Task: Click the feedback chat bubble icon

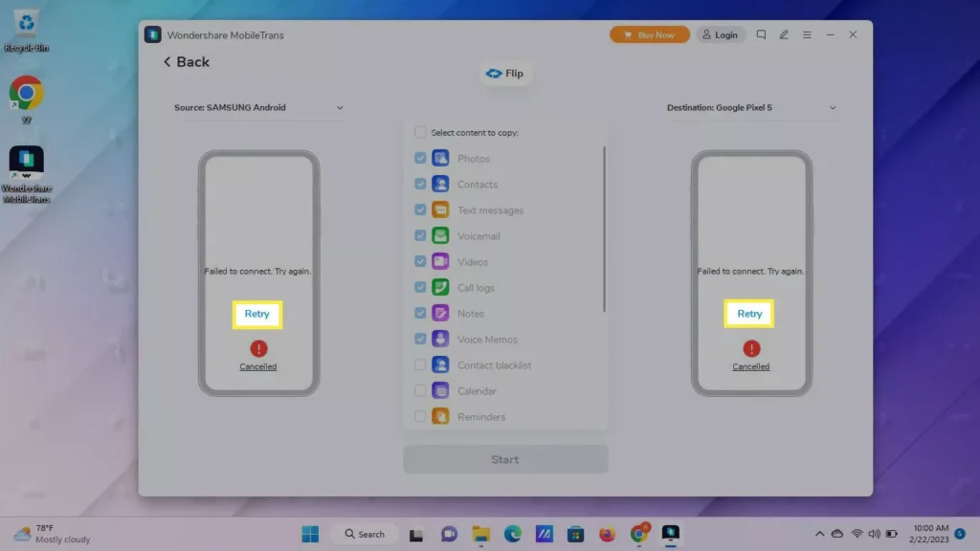Action: click(x=761, y=34)
